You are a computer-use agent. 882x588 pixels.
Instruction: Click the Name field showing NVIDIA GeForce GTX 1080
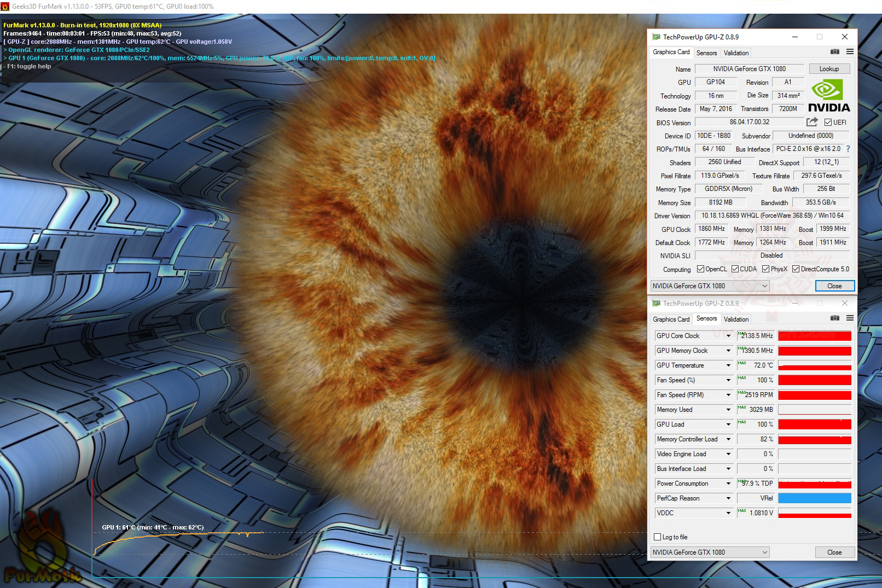(750, 69)
